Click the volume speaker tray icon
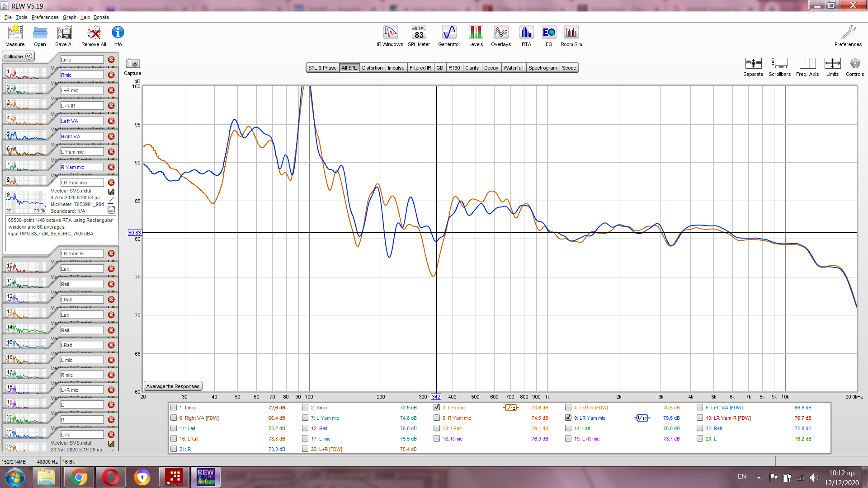The image size is (868, 488). click(814, 477)
